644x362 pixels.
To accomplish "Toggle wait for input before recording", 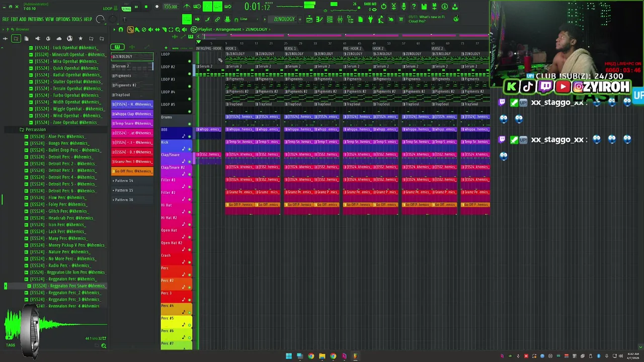I will click(197, 7).
